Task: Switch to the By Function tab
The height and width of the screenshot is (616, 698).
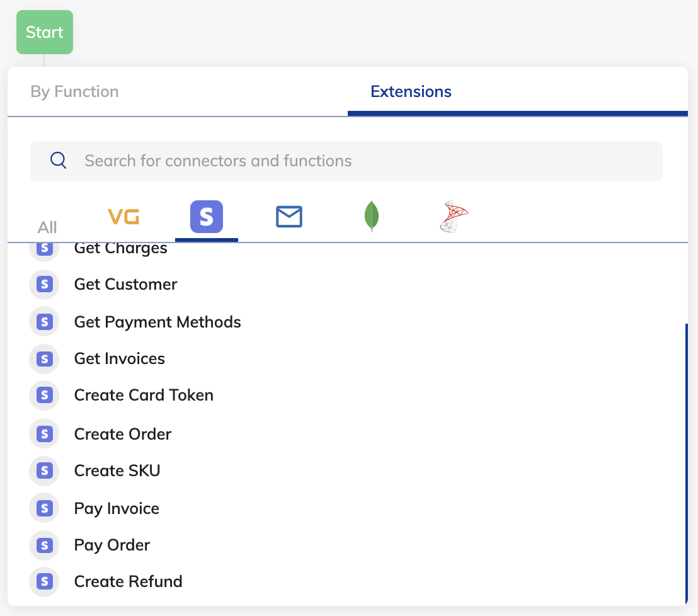Action: 74,91
